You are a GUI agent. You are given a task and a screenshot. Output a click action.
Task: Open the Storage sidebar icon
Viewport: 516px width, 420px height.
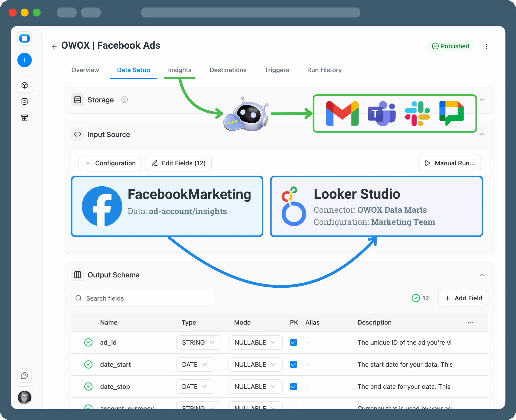24,101
